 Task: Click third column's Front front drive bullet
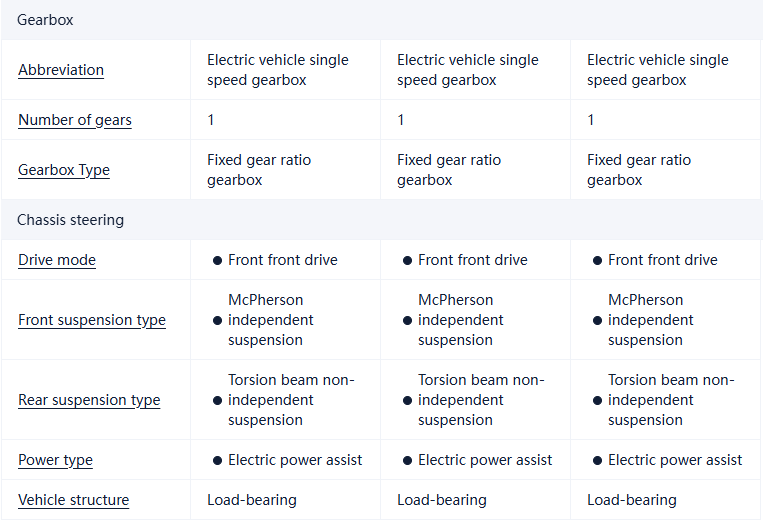597,260
